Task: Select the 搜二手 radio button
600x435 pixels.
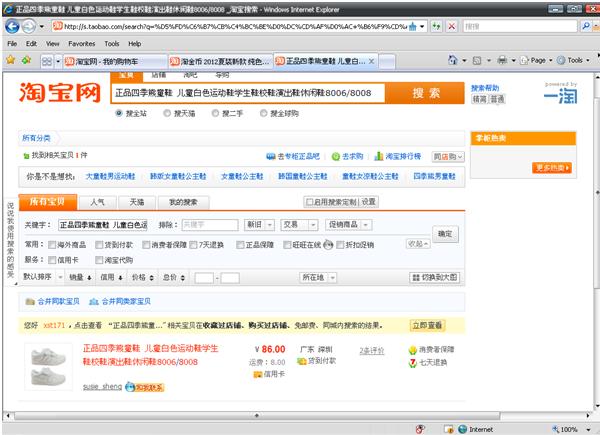Action: point(215,113)
